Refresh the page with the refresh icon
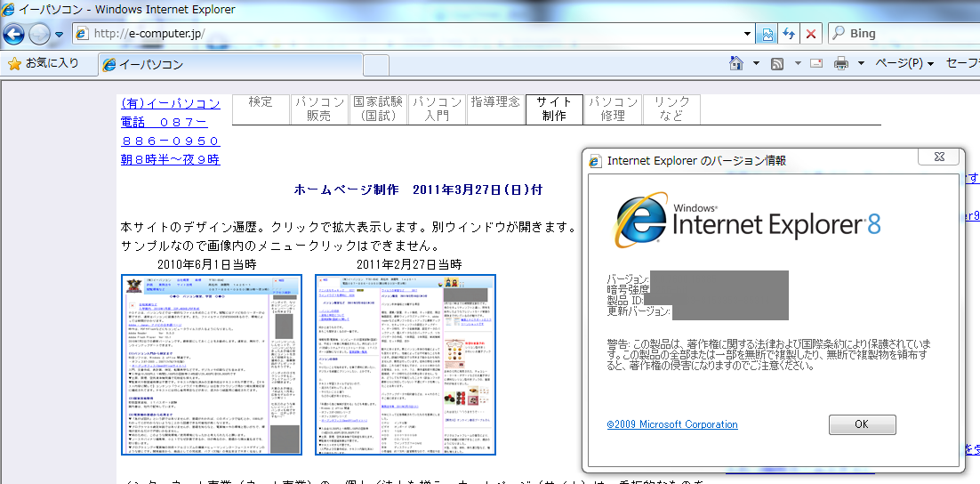The height and width of the screenshot is (484, 980). coord(789,34)
